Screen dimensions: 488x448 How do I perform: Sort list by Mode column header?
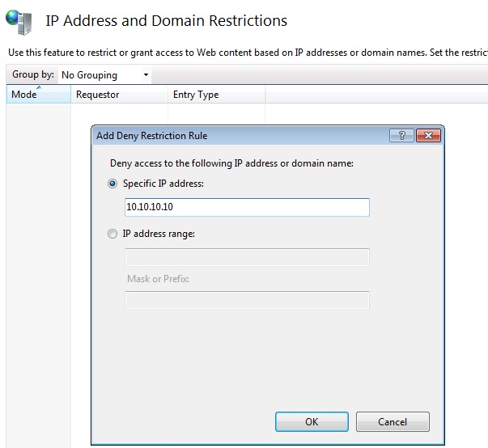click(39, 94)
